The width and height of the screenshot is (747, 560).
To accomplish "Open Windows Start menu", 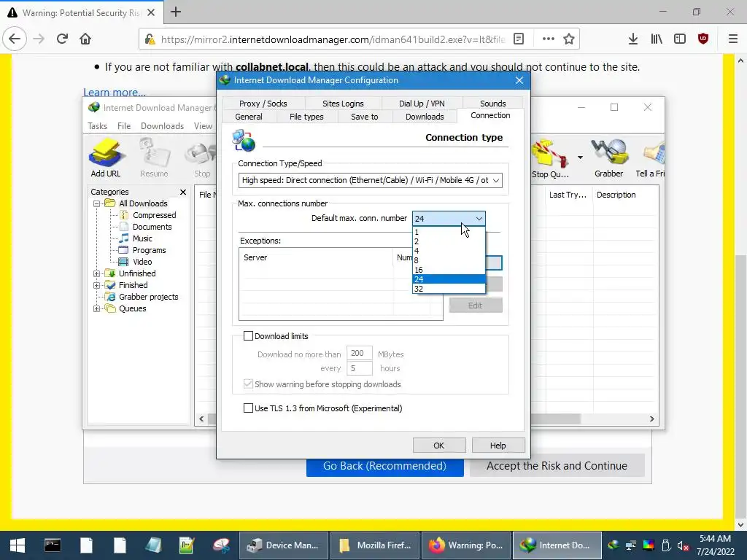I will pyautogui.click(x=18, y=545).
